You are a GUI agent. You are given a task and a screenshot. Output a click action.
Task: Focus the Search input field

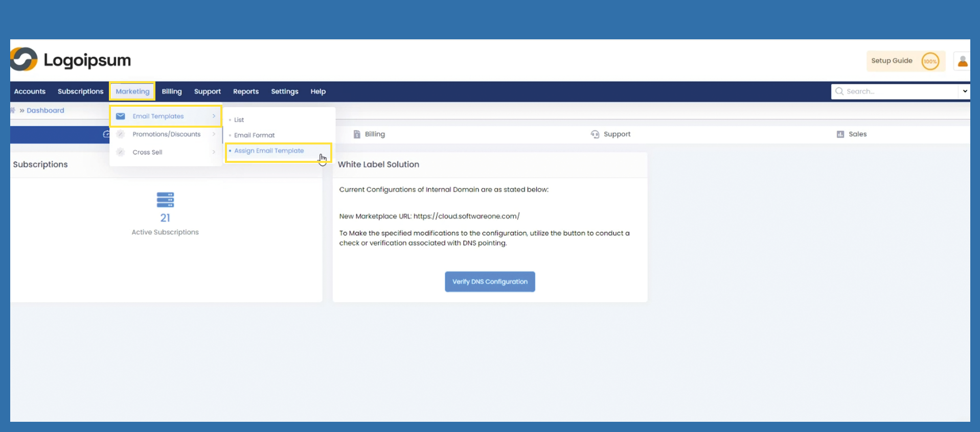(900, 91)
